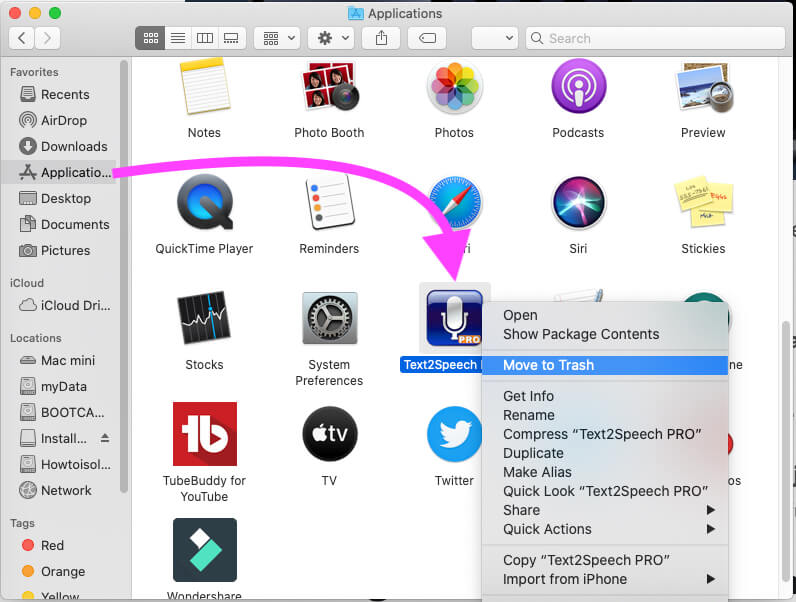
Task: Select the Preview app icon
Action: click(x=704, y=87)
